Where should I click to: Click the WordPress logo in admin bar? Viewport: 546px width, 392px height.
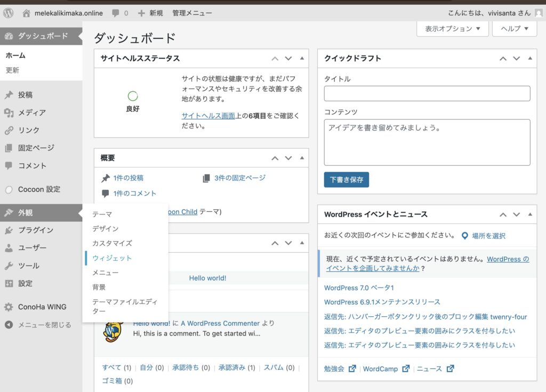point(8,13)
